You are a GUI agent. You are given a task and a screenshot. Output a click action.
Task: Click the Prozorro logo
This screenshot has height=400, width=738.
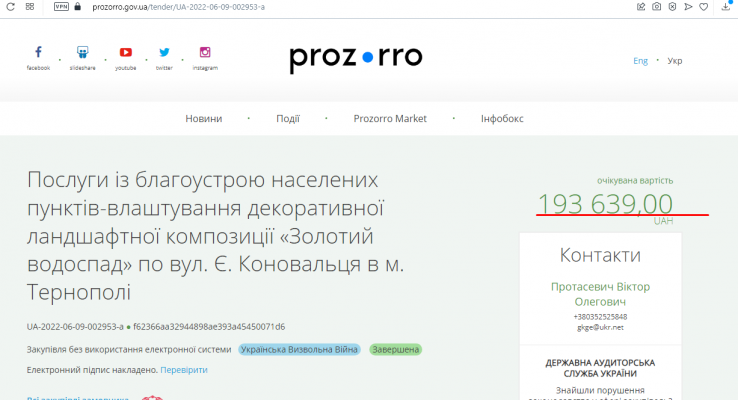click(x=356, y=59)
